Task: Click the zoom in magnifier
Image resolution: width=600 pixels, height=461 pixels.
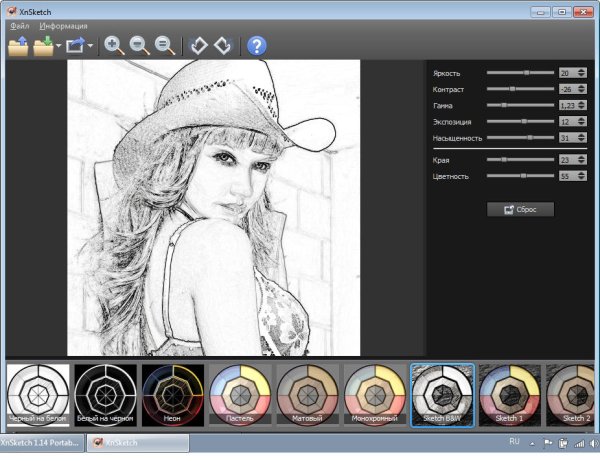Action: pyautogui.click(x=114, y=46)
